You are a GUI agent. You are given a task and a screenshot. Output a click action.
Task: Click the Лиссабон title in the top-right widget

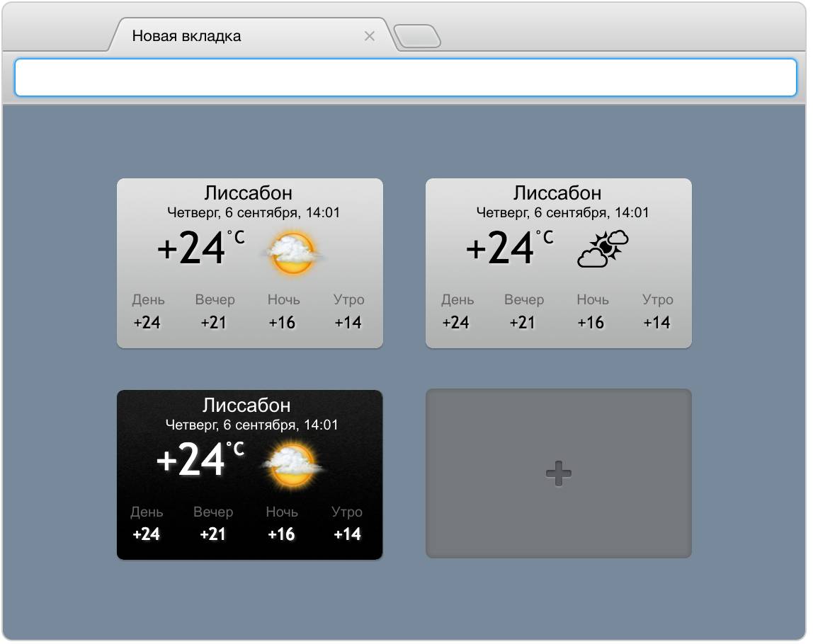click(557, 192)
